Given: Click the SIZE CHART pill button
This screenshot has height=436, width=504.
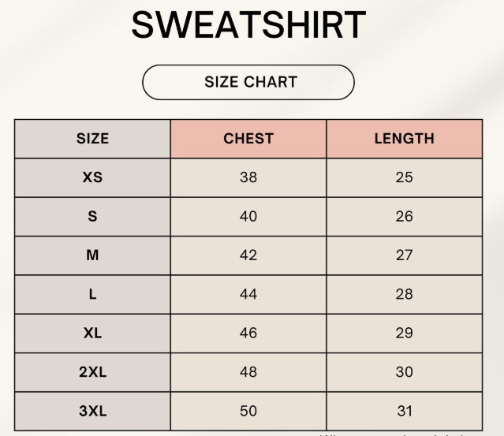Looking at the screenshot, I should point(248,82).
